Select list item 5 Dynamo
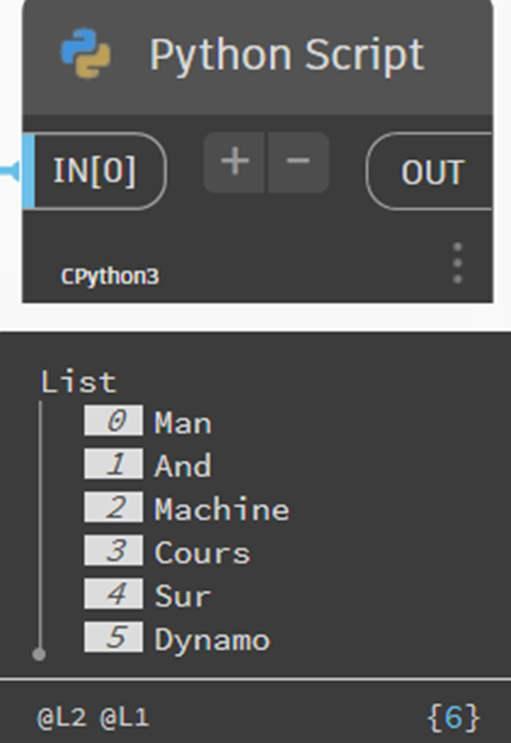The height and width of the screenshot is (743, 511). click(x=212, y=640)
